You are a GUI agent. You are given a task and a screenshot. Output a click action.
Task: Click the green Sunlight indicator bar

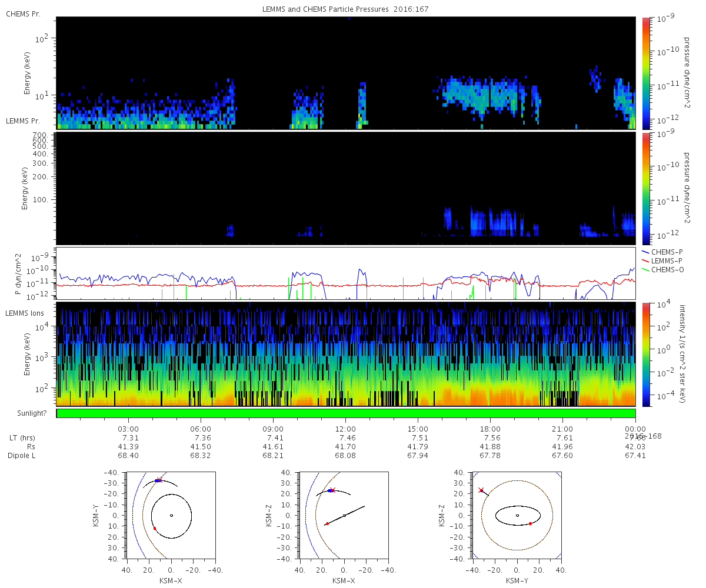[346, 413]
